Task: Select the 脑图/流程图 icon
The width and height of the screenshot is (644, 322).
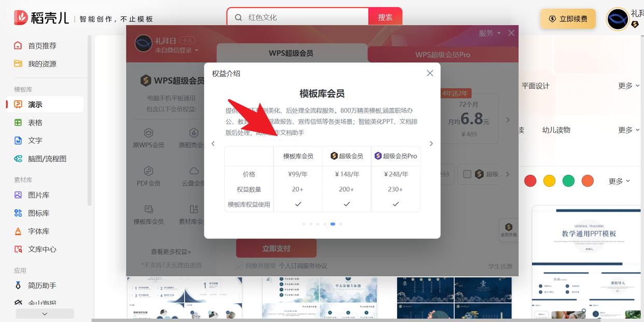Action: click(18, 159)
